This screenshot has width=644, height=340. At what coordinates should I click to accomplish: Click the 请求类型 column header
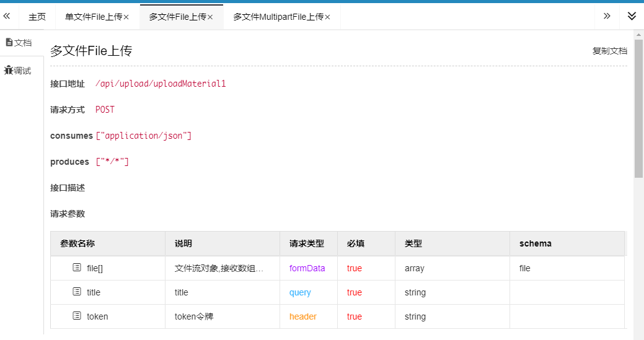click(x=307, y=243)
